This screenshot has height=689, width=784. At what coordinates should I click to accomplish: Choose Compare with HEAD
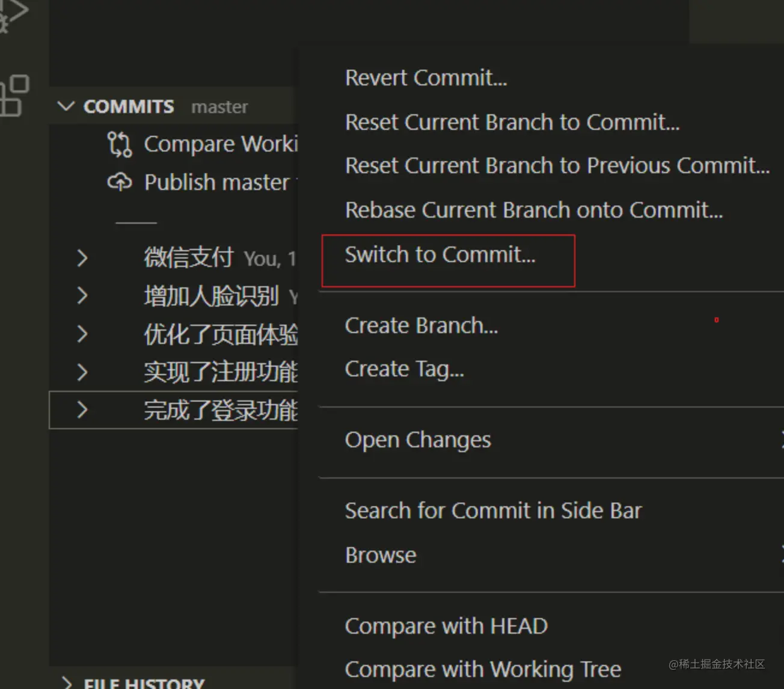click(446, 626)
